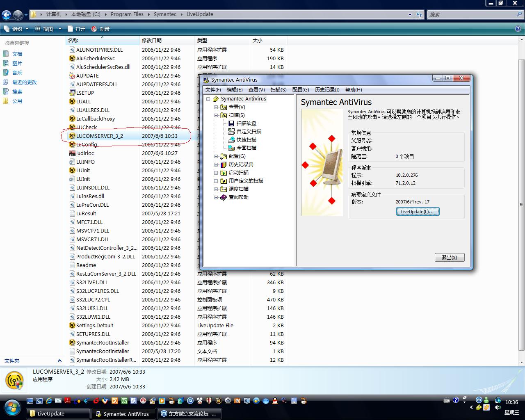
Task: Click the volume speaker tray icon
Action: (x=498, y=408)
